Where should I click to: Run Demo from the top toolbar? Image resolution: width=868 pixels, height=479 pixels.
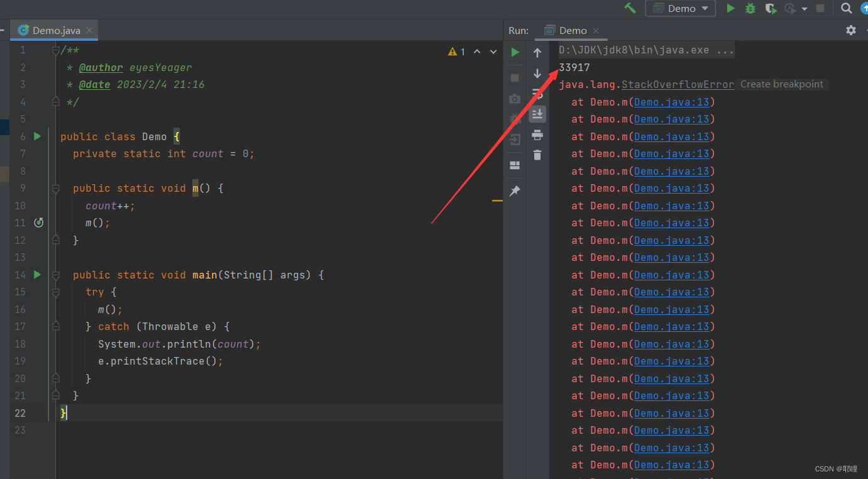(x=730, y=8)
